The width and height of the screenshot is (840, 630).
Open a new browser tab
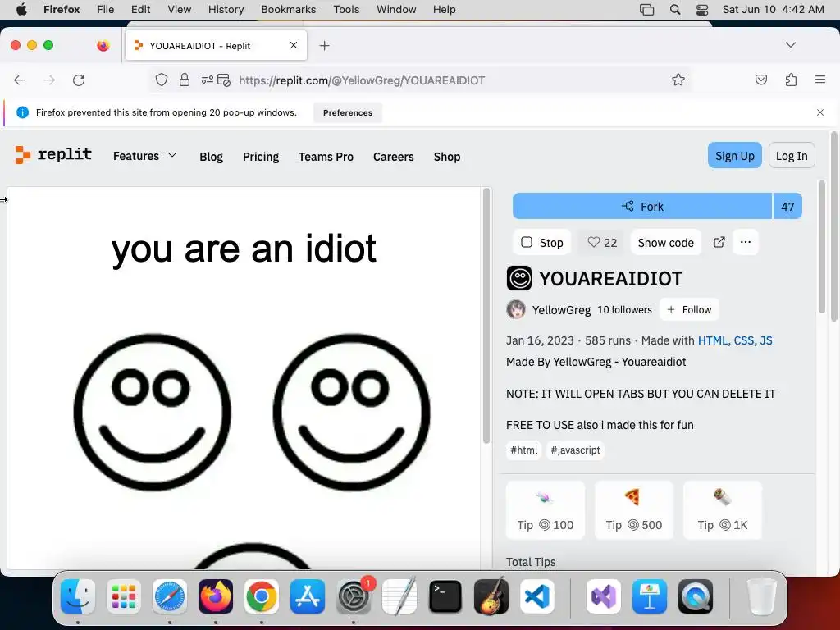[324, 46]
